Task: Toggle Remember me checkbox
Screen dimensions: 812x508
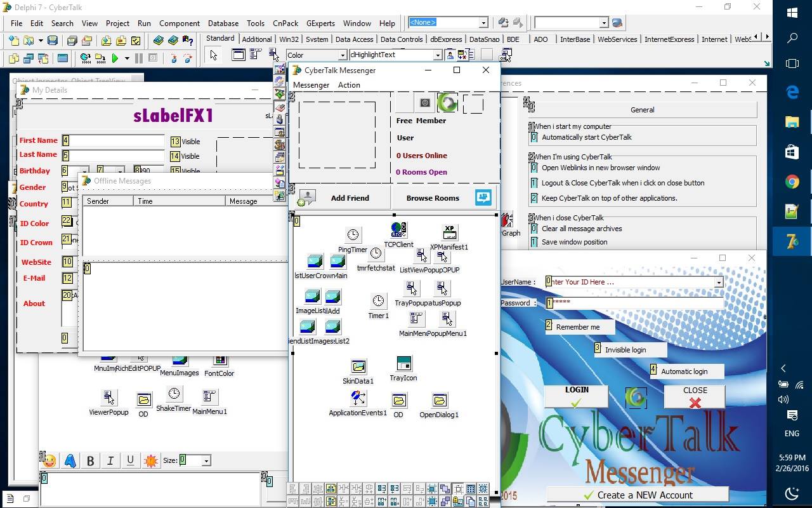Action: [x=549, y=325]
